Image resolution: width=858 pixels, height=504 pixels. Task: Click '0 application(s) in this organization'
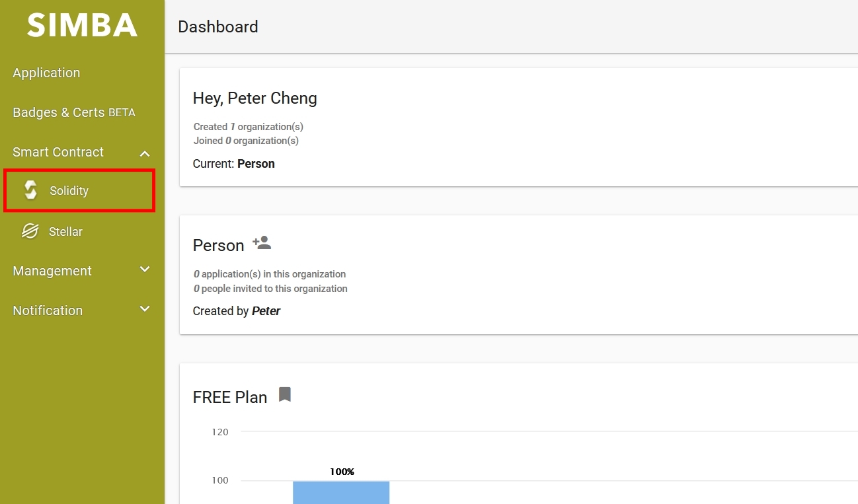click(270, 274)
